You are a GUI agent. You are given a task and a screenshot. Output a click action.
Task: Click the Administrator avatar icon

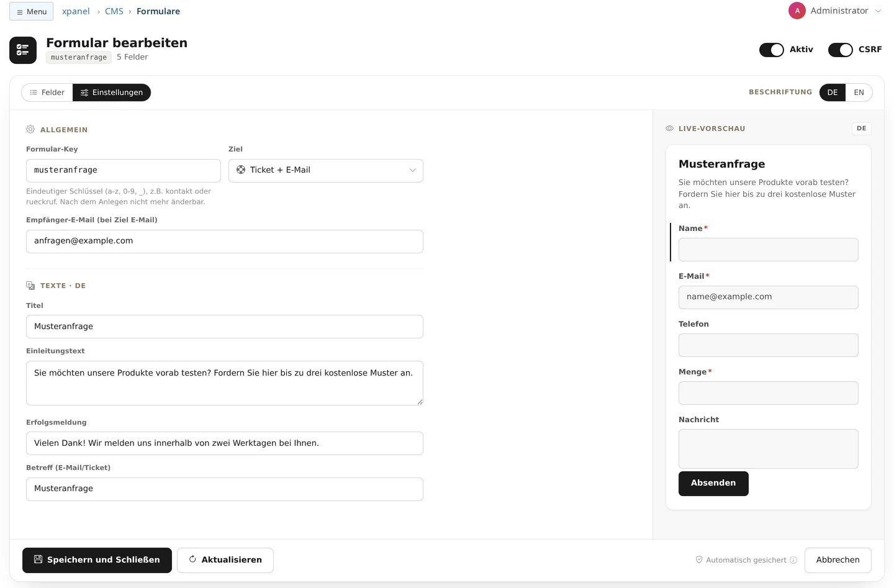coord(797,11)
